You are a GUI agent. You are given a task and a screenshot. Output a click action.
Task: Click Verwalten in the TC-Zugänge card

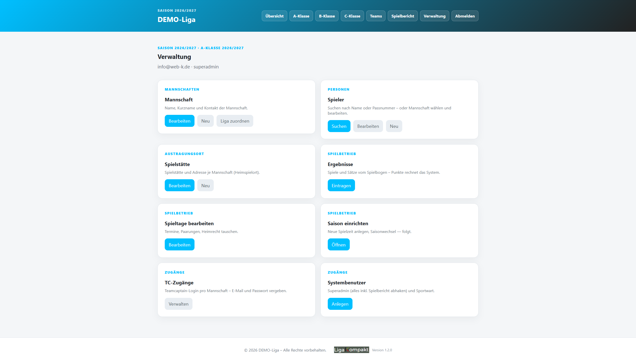click(178, 304)
